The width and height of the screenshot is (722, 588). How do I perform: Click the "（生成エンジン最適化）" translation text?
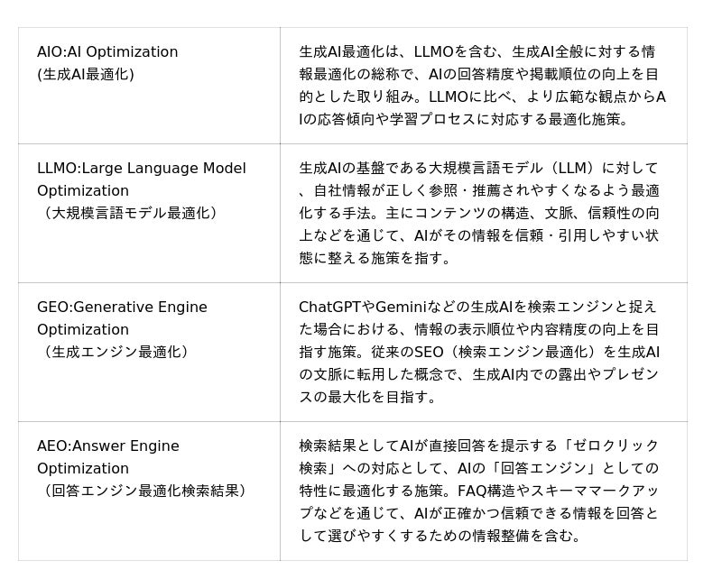click(113, 352)
